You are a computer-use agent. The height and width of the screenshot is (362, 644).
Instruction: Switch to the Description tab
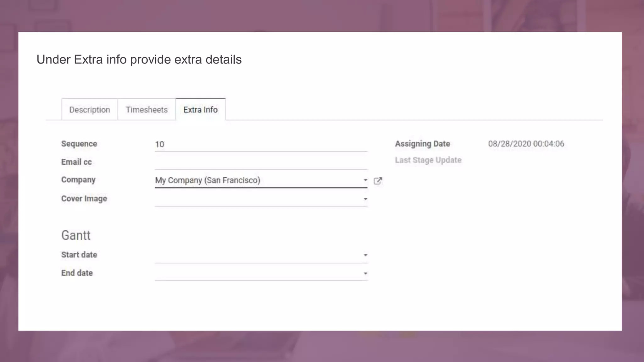(x=90, y=110)
